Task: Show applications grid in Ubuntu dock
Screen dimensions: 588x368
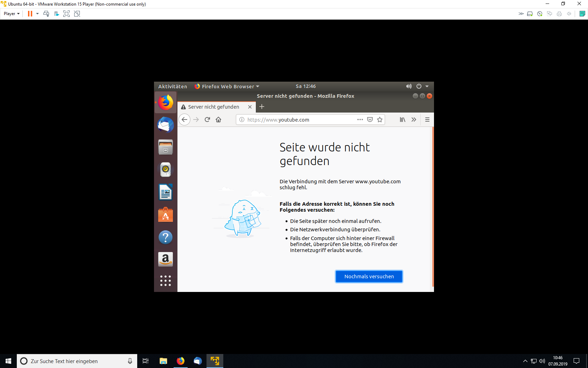Action: coord(166,281)
